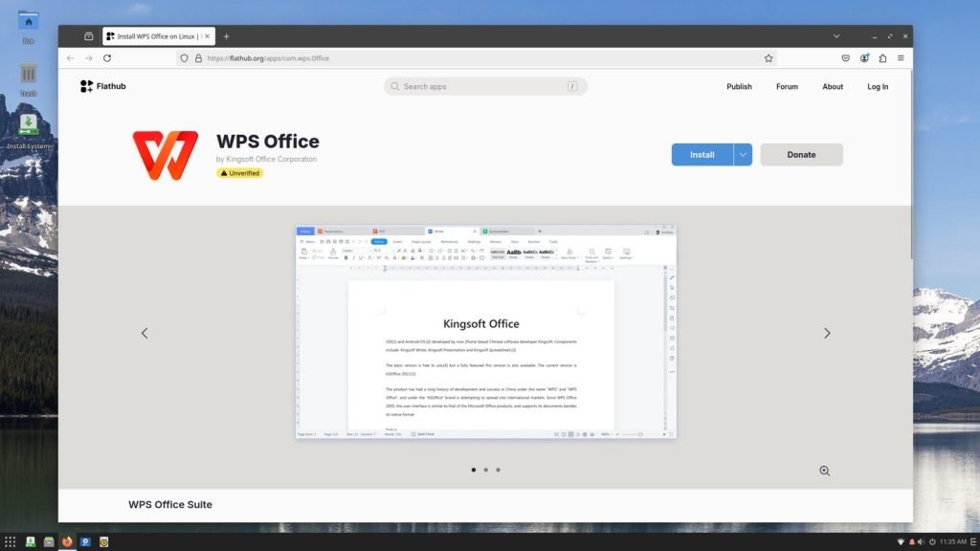This screenshot has width=980, height=551.
Task: Zoom the screenshot with the magnifier icon
Action: [824, 471]
